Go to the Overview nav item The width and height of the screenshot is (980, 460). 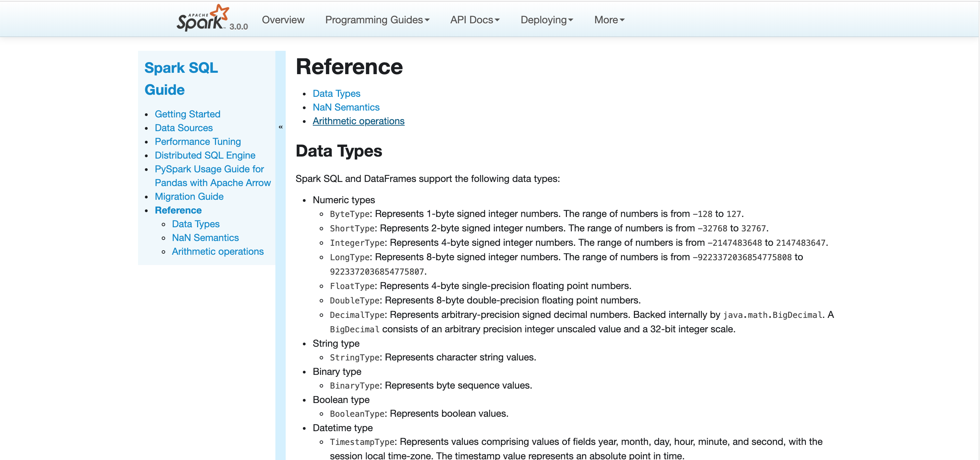coord(283,20)
